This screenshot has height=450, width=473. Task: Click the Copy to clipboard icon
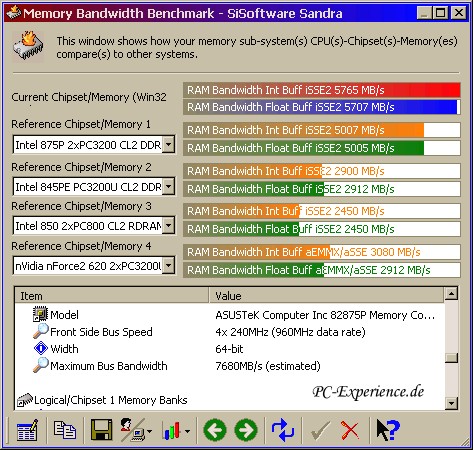click(65, 430)
